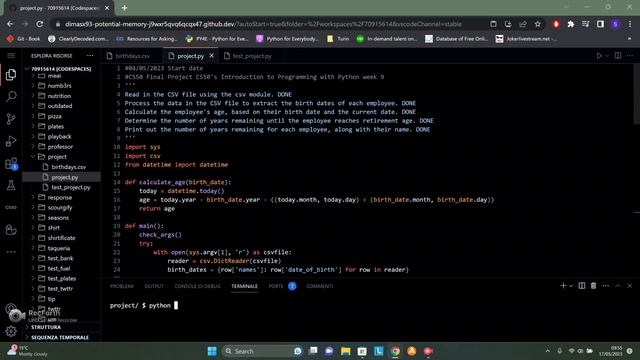The height and width of the screenshot is (360, 640).
Task: Open the Git - Book bookmark
Action: click(x=24, y=39)
